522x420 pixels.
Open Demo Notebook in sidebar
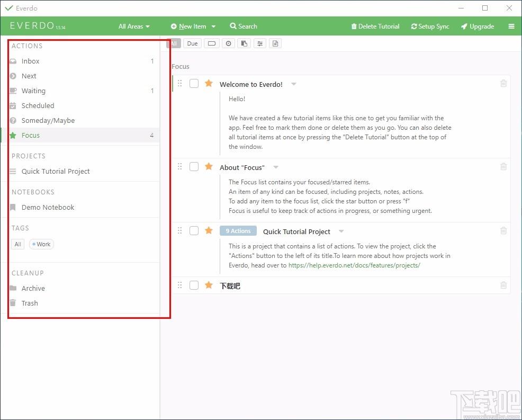point(80,207)
